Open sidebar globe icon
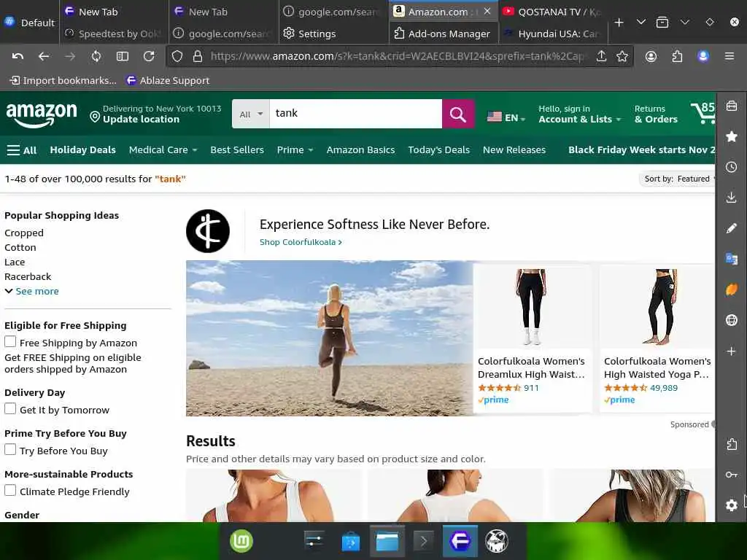The width and height of the screenshot is (747, 560). tap(731, 320)
